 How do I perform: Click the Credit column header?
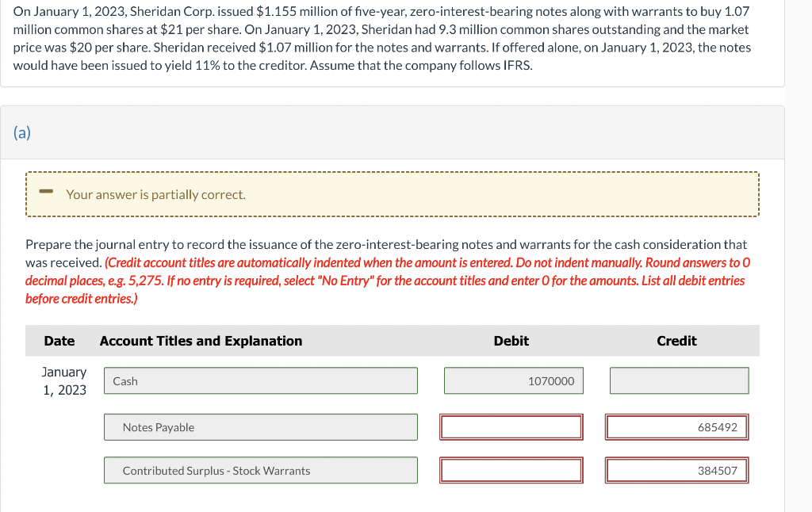[x=676, y=341]
